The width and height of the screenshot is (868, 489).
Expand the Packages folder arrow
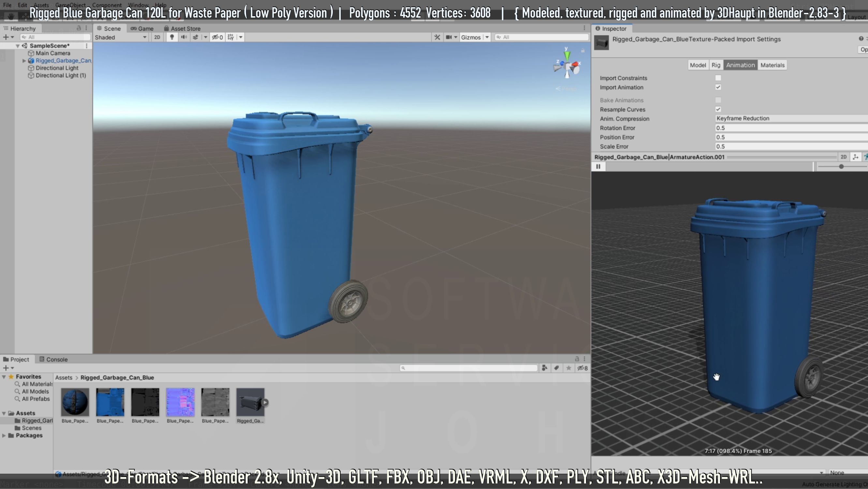(4, 436)
